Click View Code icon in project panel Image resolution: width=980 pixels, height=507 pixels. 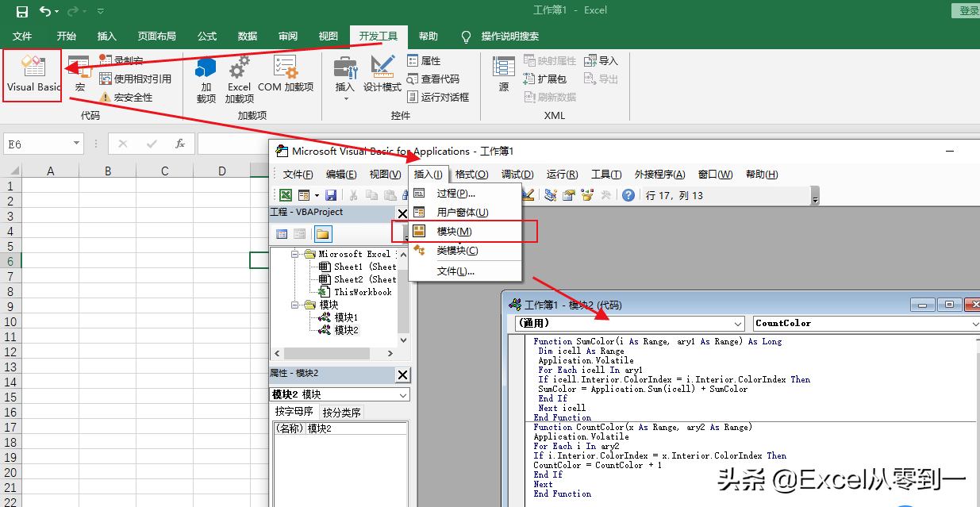tap(282, 233)
